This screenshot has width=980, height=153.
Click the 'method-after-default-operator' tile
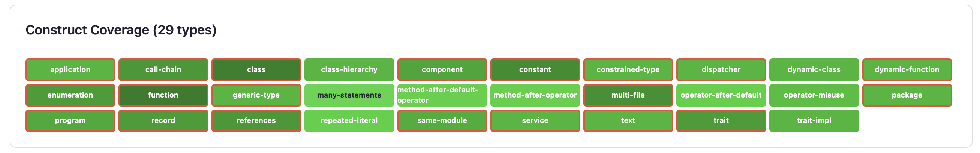click(442, 95)
